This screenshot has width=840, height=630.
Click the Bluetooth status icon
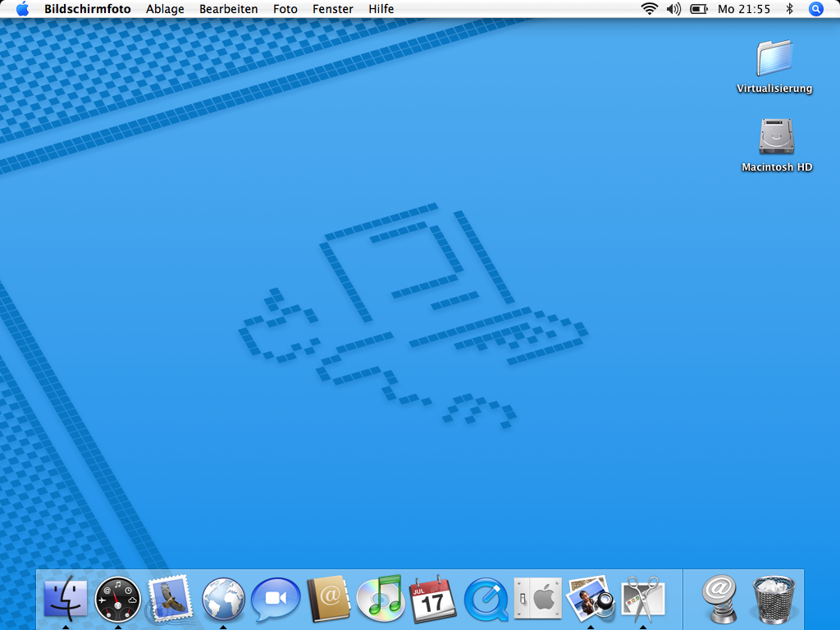click(x=790, y=9)
